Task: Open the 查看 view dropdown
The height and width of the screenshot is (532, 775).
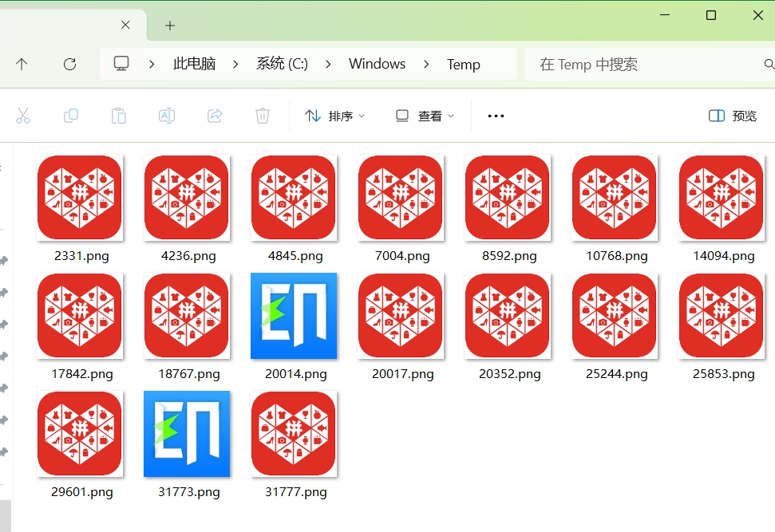Action: click(425, 116)
